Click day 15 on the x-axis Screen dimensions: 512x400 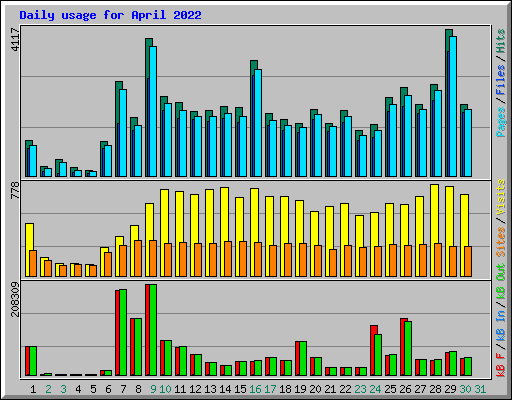(x=240, y=389)
